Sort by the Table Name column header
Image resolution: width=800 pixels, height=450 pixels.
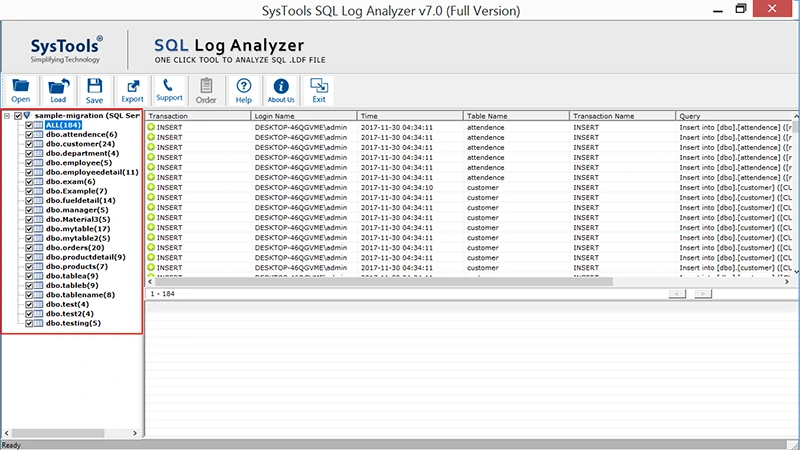pyautogui.click(x=516, y=116)
